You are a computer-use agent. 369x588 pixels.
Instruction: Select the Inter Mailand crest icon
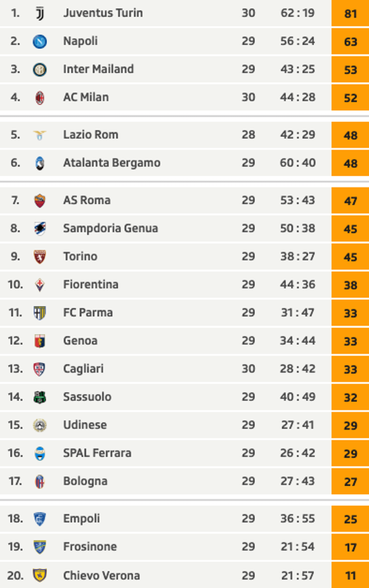coord(40,69)
